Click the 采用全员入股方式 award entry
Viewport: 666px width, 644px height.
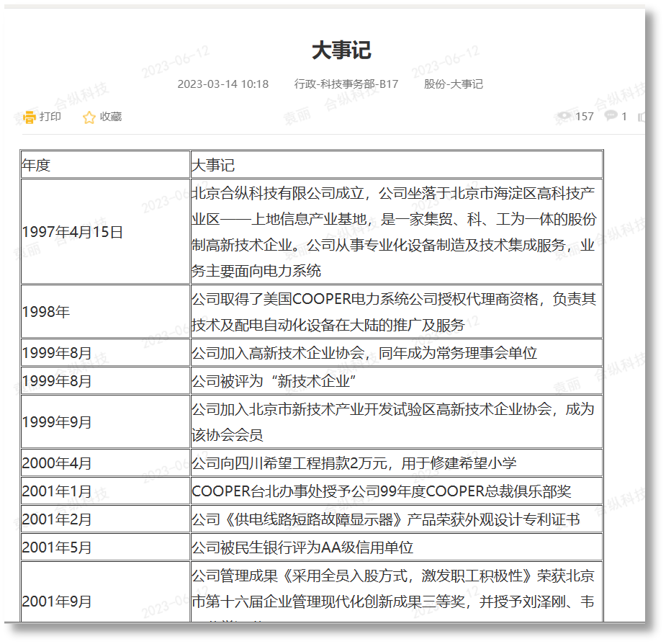[396, 591]
